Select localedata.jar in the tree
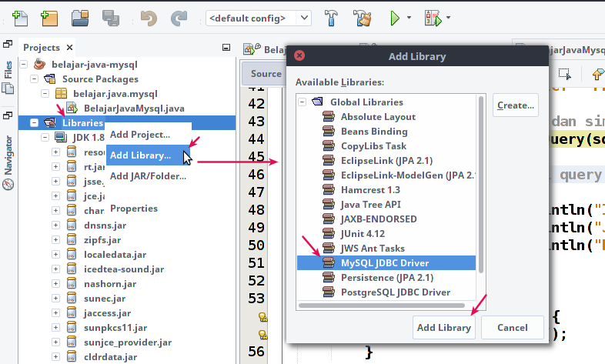This screenshot has height=364, width=605. click(115, 255)
